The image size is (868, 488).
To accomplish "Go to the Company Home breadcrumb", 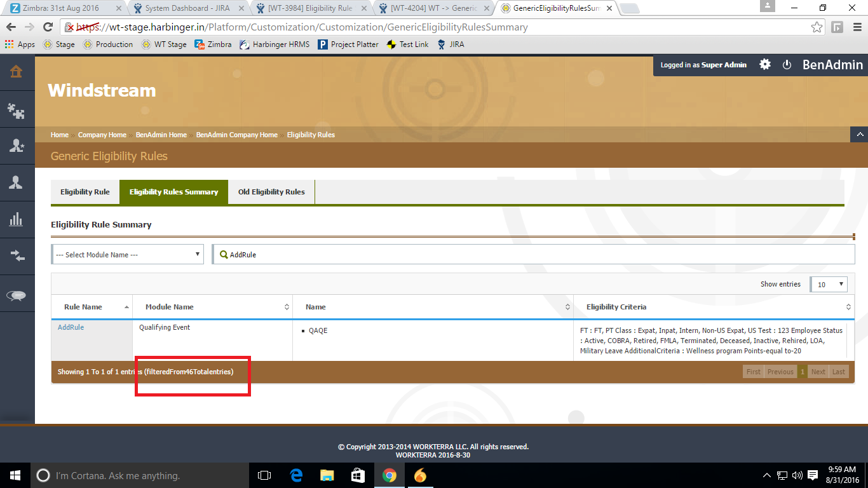I will click(x=102, y=135).
